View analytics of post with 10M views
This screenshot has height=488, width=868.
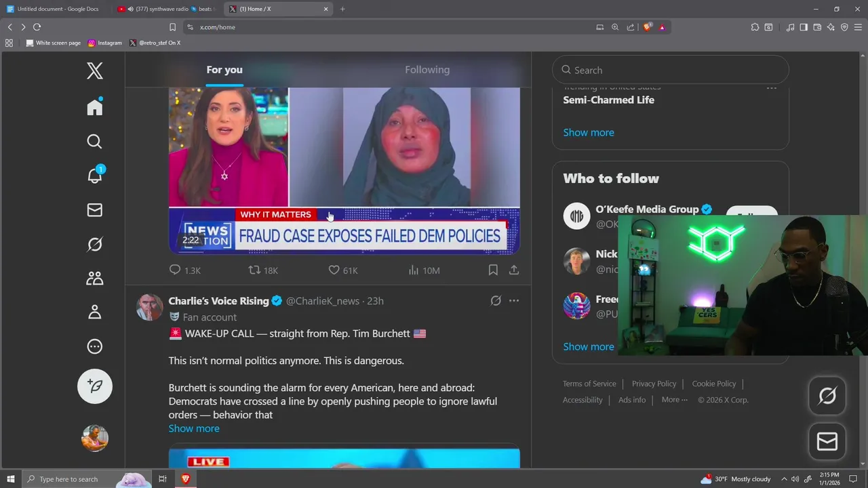[x=425, y=270]
